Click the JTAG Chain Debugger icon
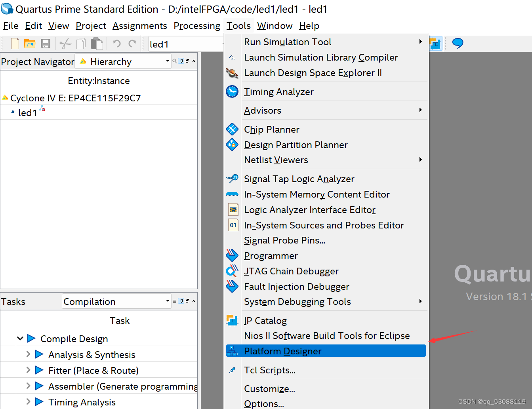This screenshot has height=409, width=532. click(x=232, y=271)
